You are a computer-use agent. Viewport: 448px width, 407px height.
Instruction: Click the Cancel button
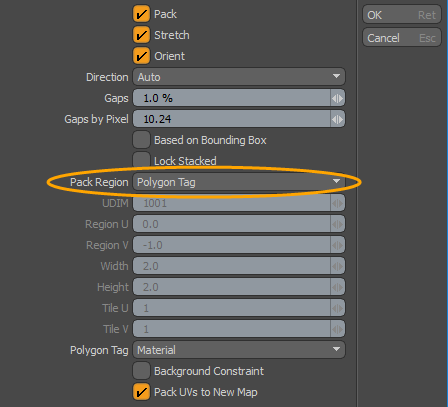click(402, 38)
